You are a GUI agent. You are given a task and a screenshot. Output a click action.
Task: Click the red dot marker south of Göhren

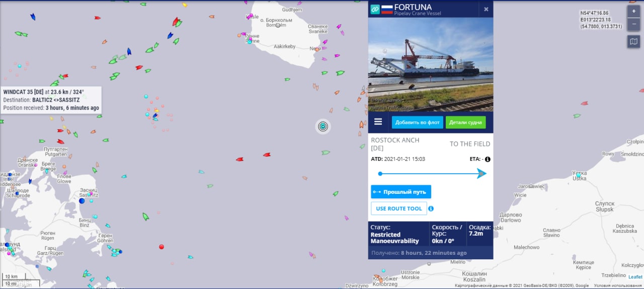tap(162, 247)
